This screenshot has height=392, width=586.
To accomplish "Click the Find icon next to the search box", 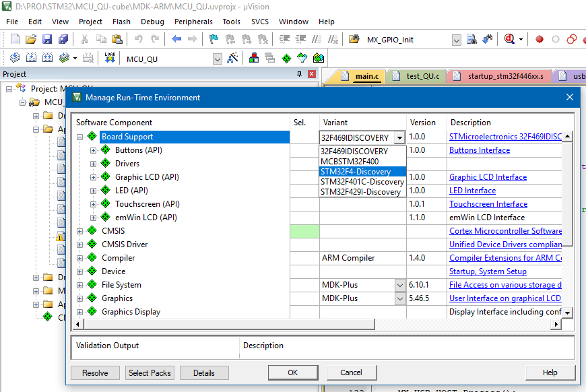I will coord(471,39).
